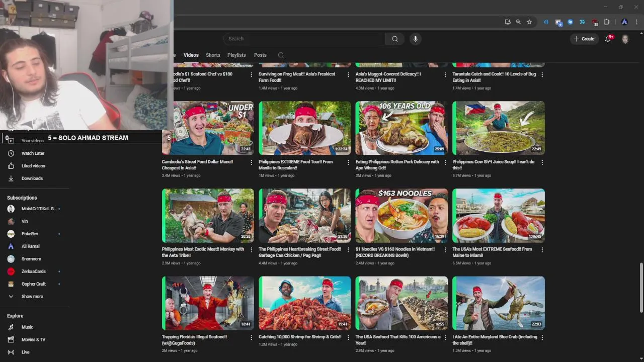Open the account avatar menu

[625, 39]
